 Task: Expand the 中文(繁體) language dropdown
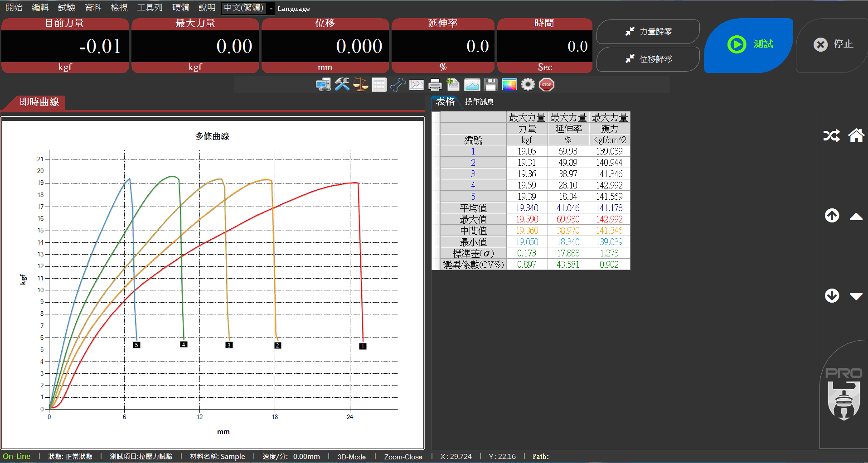click(x=271, y=9)
